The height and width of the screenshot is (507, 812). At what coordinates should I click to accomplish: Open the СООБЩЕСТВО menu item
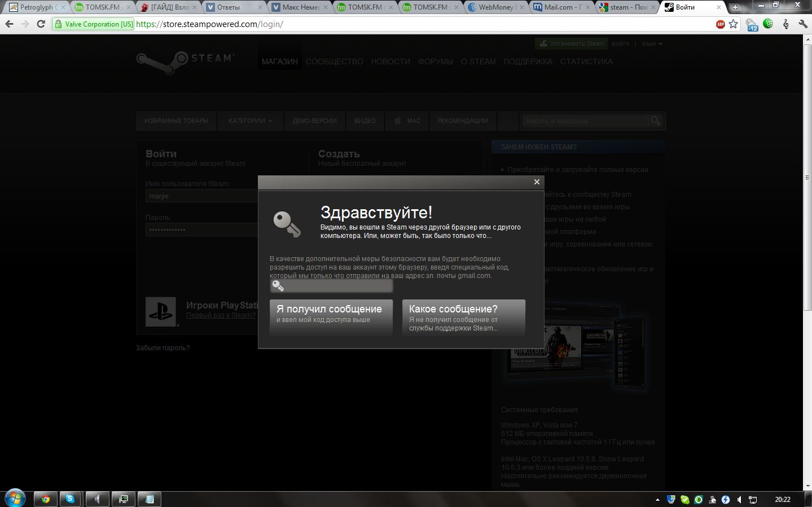tap(335, 61)
